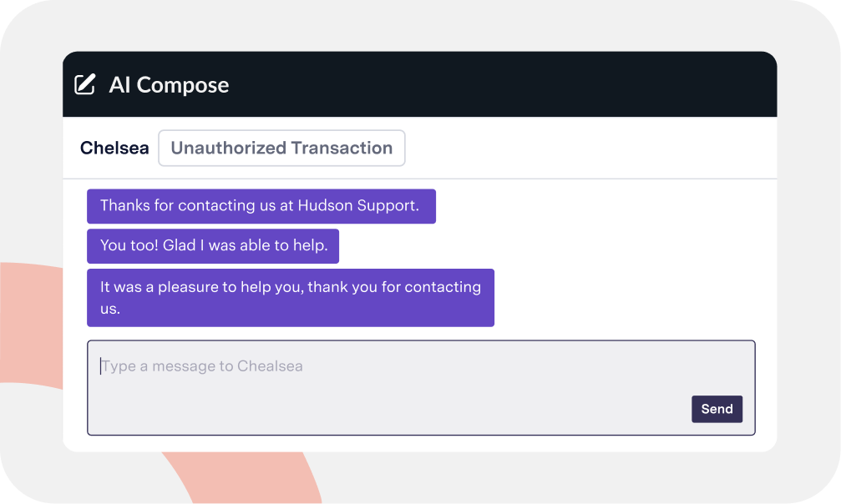The image size is (841, 504).
Task: Click the AI Compose title text
Action: coord(169,84)
